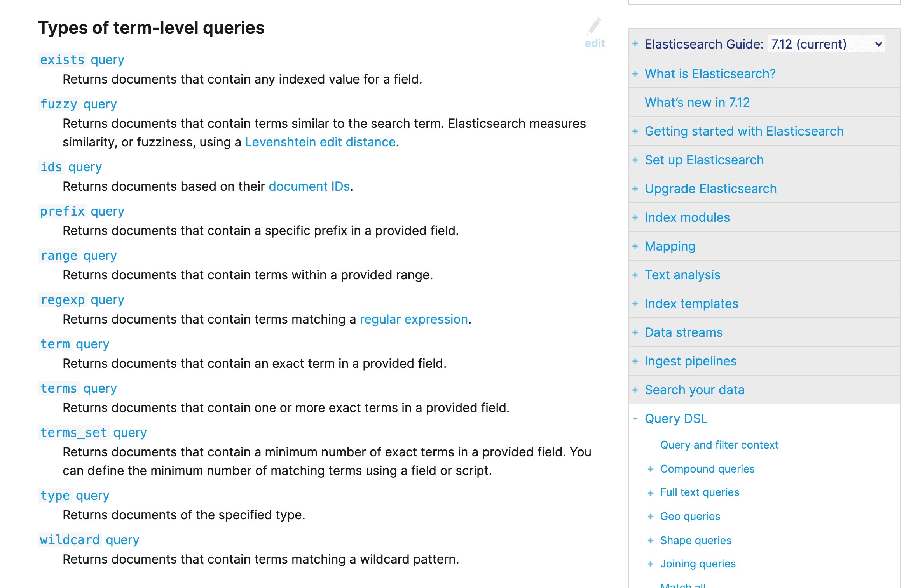918x588 pixels.
Task: Open the terms_set query documentation
Action: (x=93, y=432)
